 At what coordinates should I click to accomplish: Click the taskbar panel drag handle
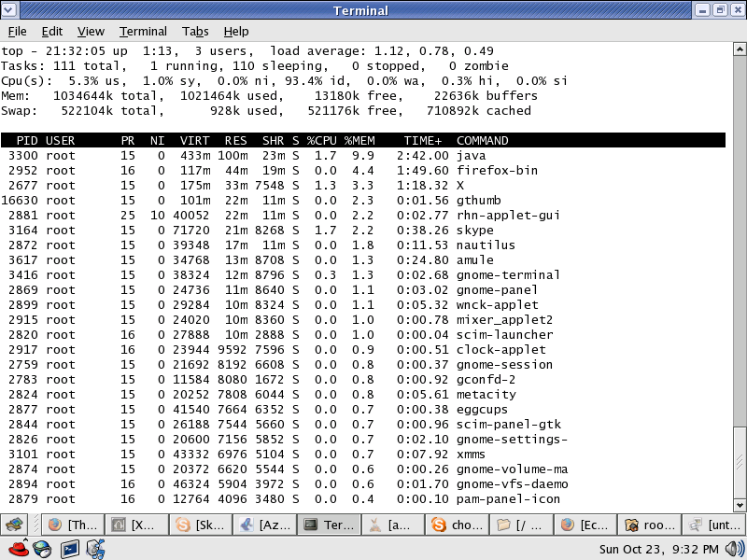35,525
